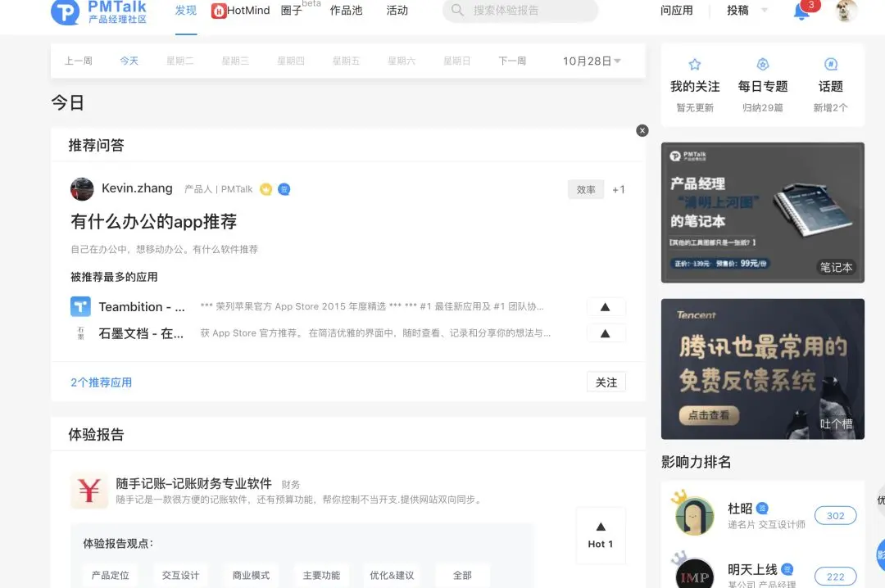Click the 效率 tag
Viewport: 885px width, 588px height.
[x=586, y=190]
